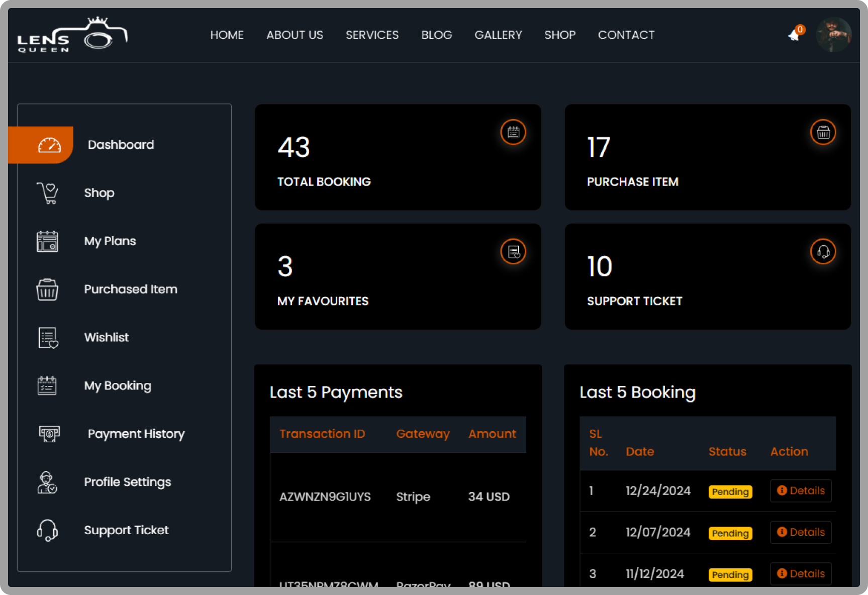Open the CONTACT page
This screenshot has height=595, width=868.
(x=626, y=35)
